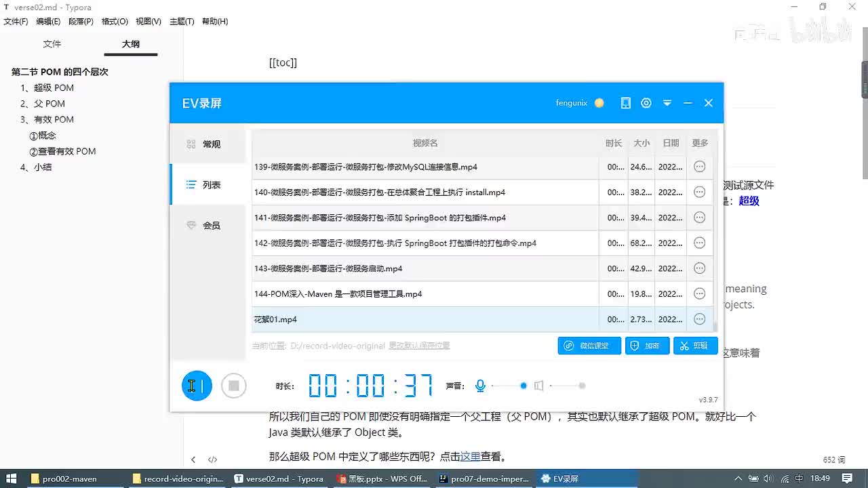The height and width of the screenshot is (488, 868).
Task: Open more options for 花絮01.mp4
Action: (700, 319)
